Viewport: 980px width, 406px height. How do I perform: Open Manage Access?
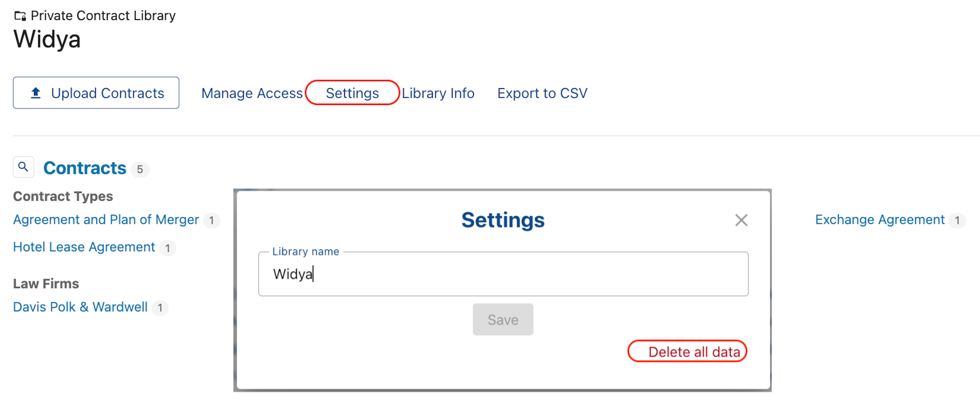[252, 93]
